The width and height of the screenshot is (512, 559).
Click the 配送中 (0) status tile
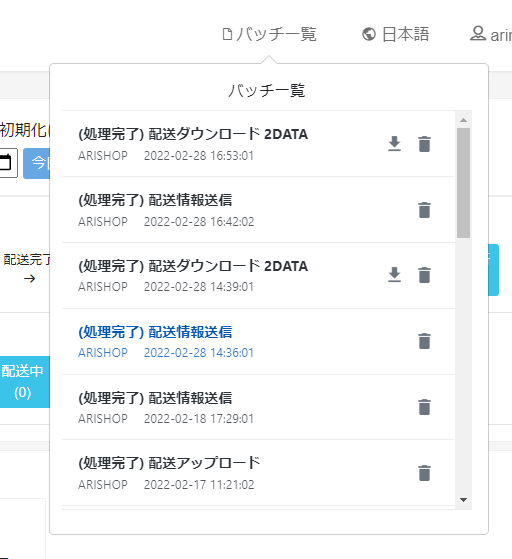coord(24,381)
